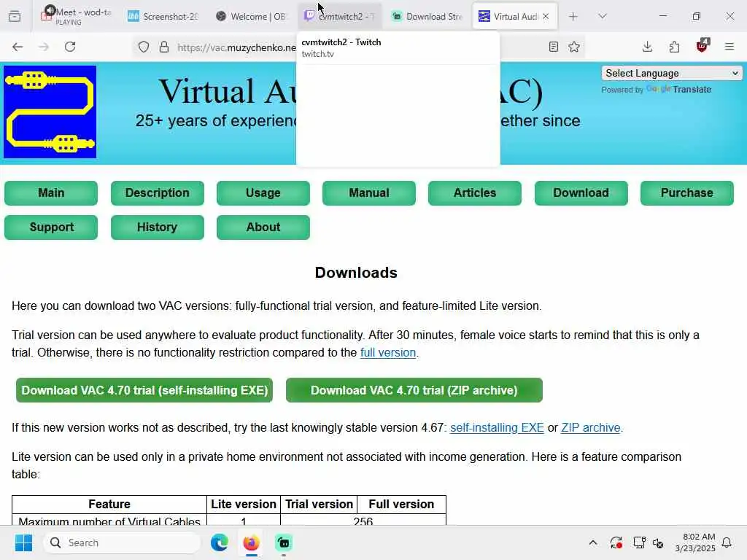Click the sync tray icon with red dot
The width and height of the screenshot is (747, 560).
[616, 542]
